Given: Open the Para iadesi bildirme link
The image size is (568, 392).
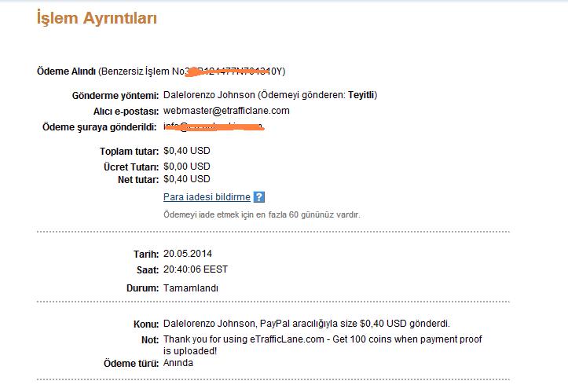Looking at the screenshot, I should coord(207,197).
